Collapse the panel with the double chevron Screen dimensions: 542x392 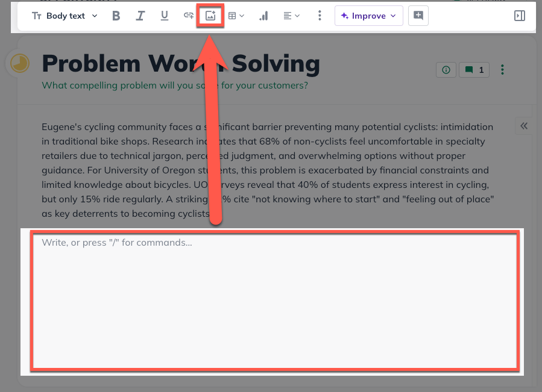(x=524, y=126)
